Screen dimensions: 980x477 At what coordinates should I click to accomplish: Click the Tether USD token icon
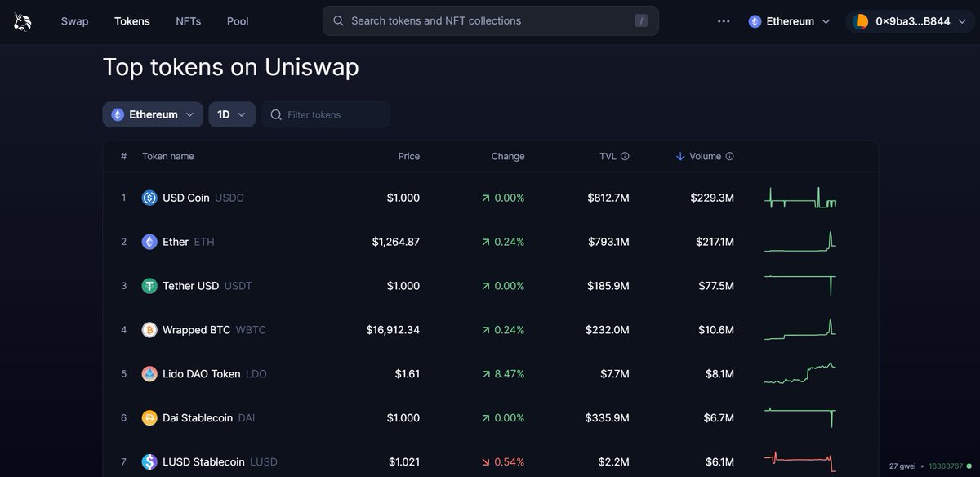(x=149, y=286)
